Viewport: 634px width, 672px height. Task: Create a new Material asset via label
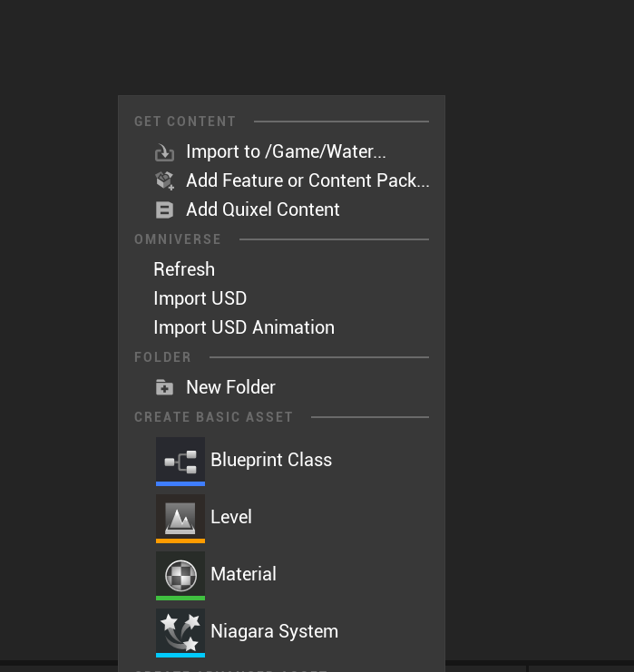click(243, 574)
